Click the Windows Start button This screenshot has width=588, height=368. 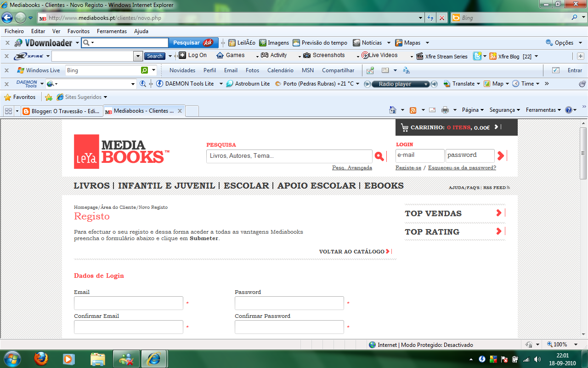[12, 358]
